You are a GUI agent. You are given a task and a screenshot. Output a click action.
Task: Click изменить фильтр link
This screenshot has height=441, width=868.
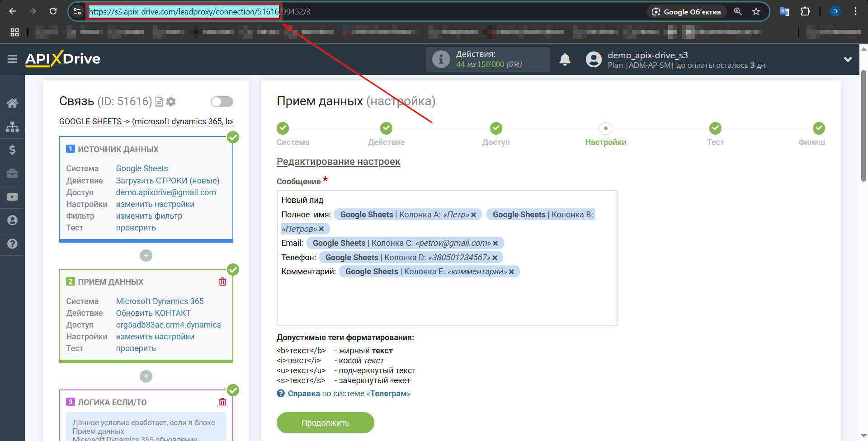tap(149, 216)
